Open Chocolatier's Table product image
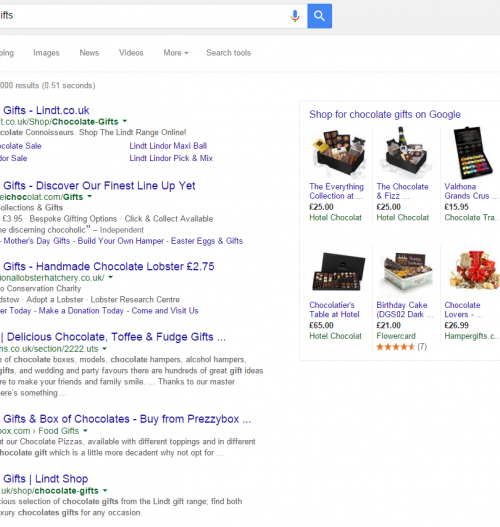Screen dimensions: 500x527 tap(338, 272)
